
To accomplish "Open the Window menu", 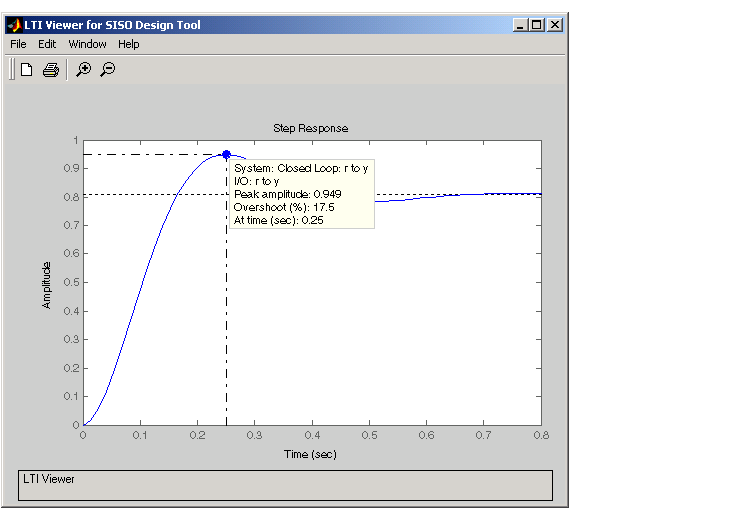I will coord(87,44).
